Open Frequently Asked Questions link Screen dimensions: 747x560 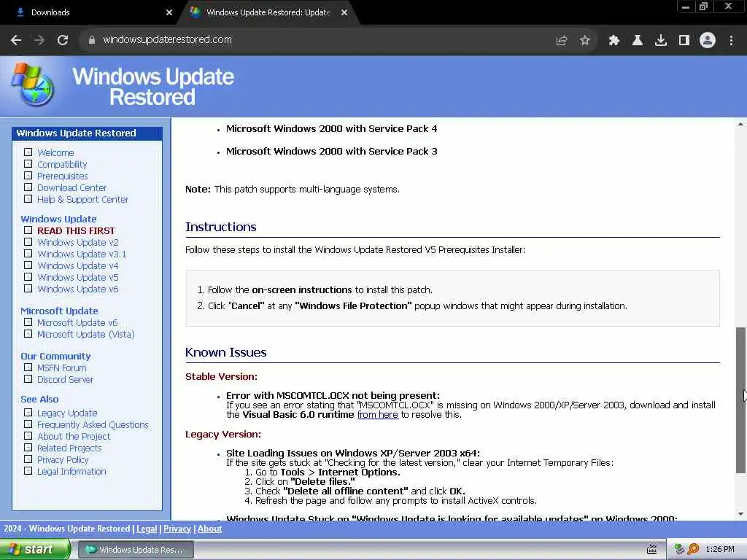pyautogui.click(x=93, y=425)
